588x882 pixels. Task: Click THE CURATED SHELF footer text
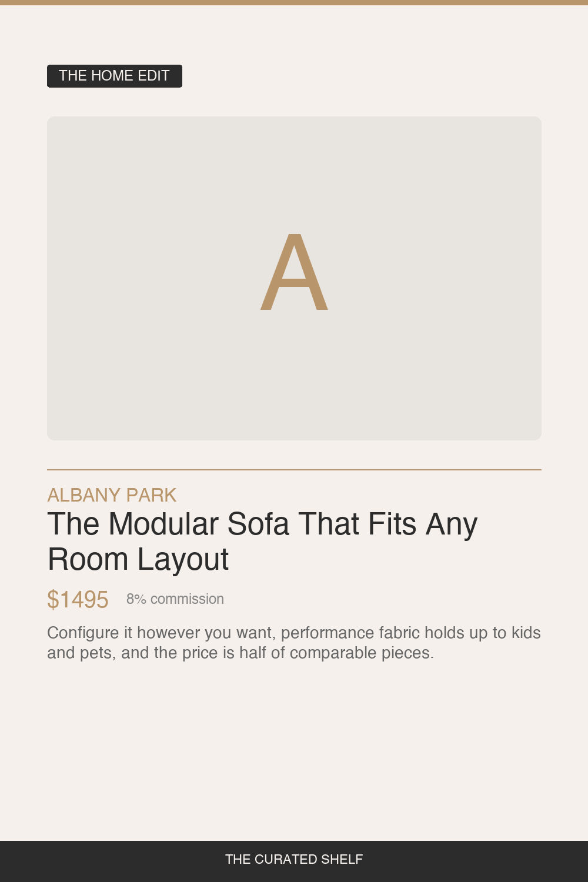tap(294, 860)
